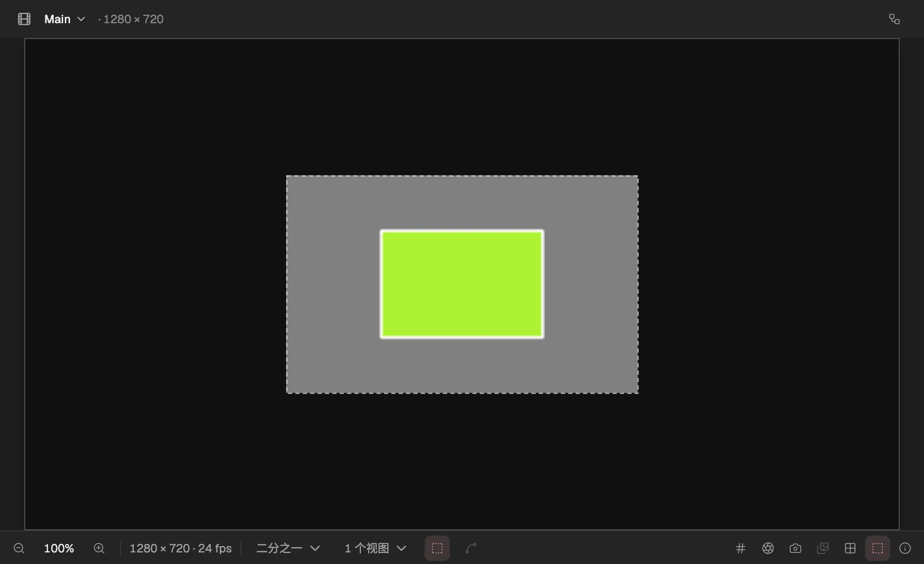Click the 100% zoom value
Screen dimensions: 924x564
pos(59,548)
